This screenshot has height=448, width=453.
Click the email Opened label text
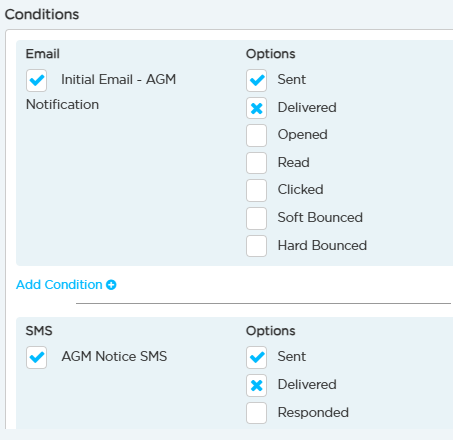(302, 135)
